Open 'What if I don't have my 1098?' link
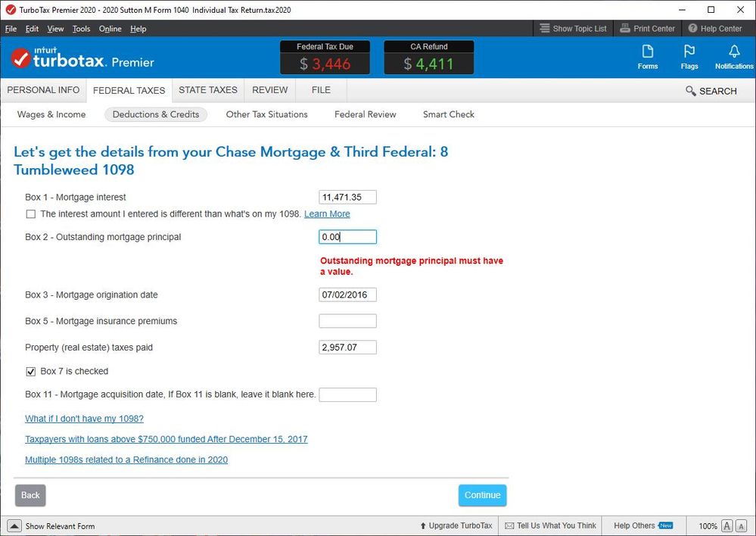 pyautogui.click(x=84, y=419)
